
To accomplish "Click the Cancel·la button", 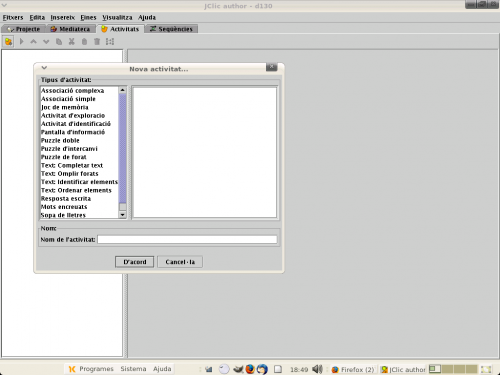I will 180,262.
